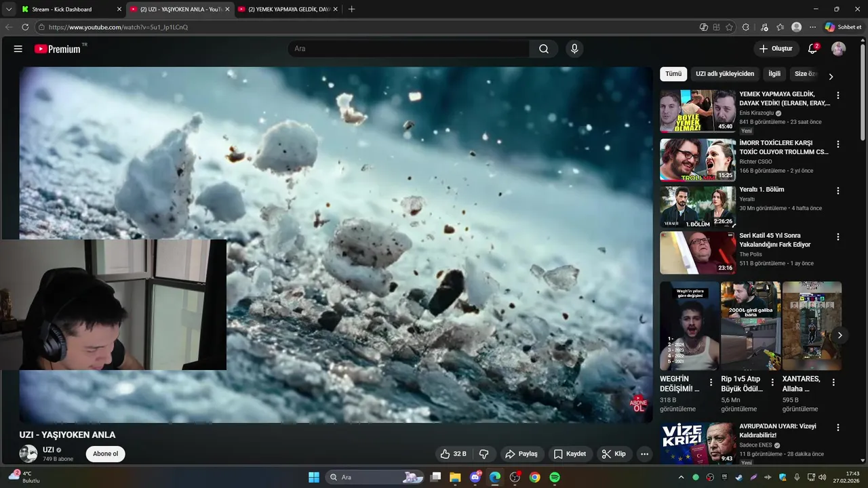868x488 pixels.
Task: Open a new browser tab
Action: (x=351, y=9)
